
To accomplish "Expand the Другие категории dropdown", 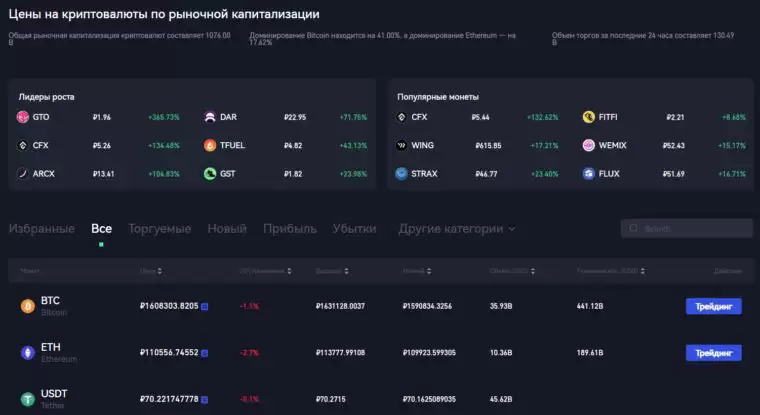I will (x=457, y=228).
